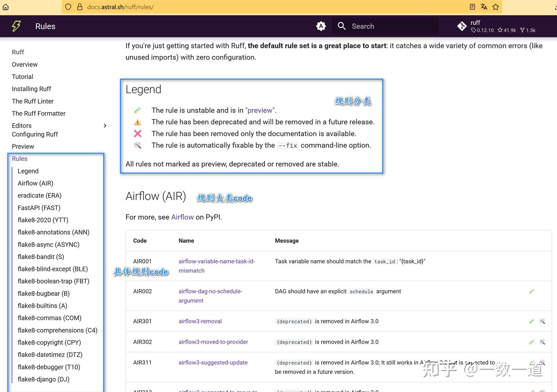
Task: Open the Tutorial sidebar entry
Action: coord(22,77)
